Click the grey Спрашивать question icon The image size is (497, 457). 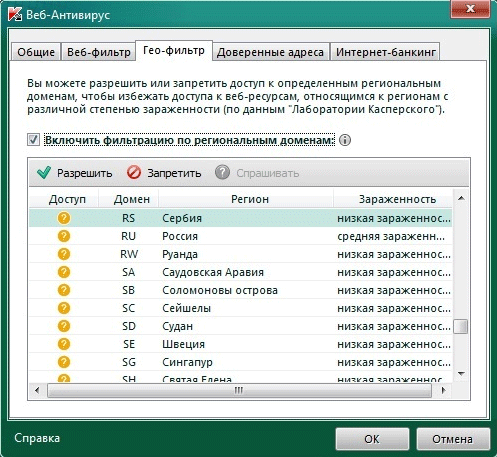pyautogui.click(x=222, y=173)
